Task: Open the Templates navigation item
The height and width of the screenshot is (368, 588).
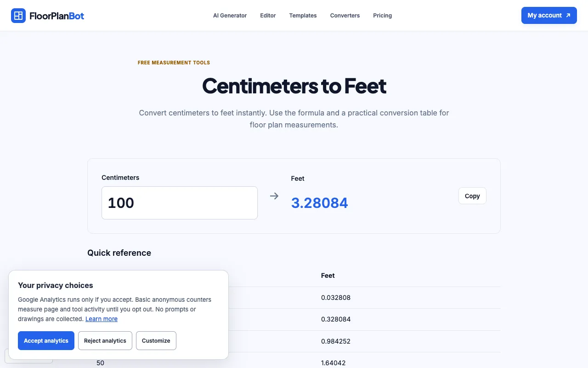Action: pos(303,16)
